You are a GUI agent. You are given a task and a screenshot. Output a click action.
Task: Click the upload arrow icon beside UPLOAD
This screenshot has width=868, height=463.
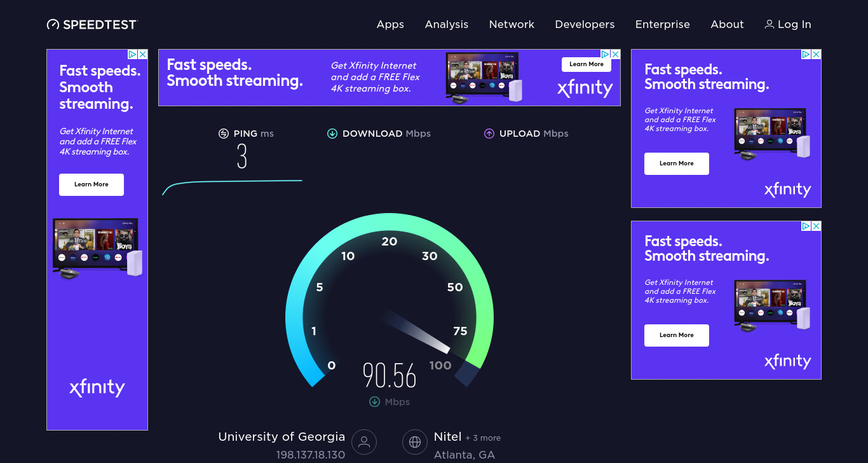tap(489, 134)
